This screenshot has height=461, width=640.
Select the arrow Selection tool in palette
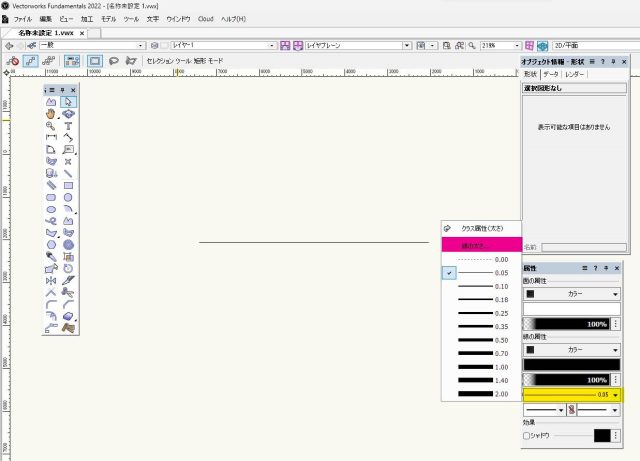click(x=68, y=102)
